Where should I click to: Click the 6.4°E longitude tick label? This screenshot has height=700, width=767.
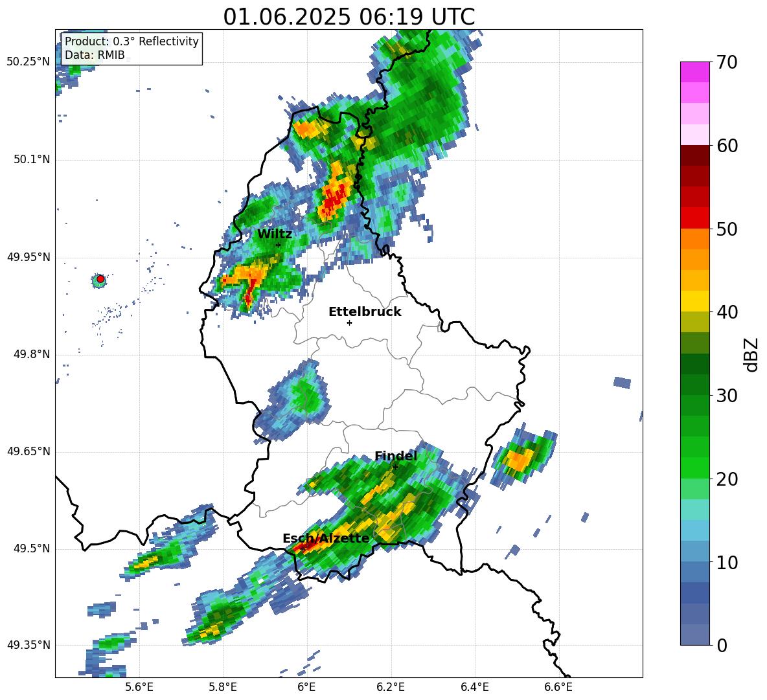[x=474, y=687]
